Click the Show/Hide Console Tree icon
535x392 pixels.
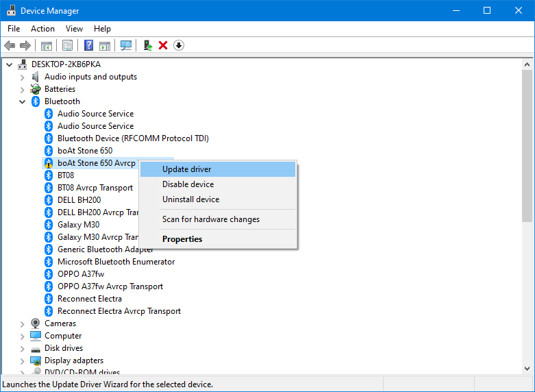(x=47, y=45)
